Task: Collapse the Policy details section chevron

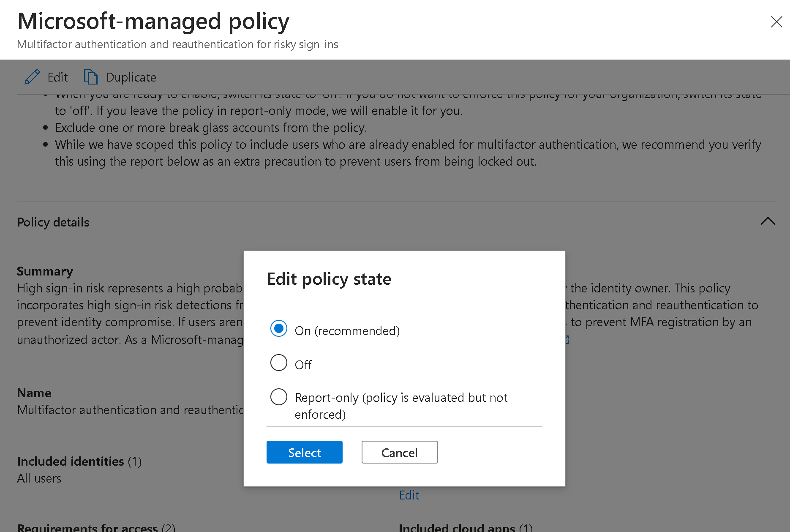Action: (x=768, y=221)
